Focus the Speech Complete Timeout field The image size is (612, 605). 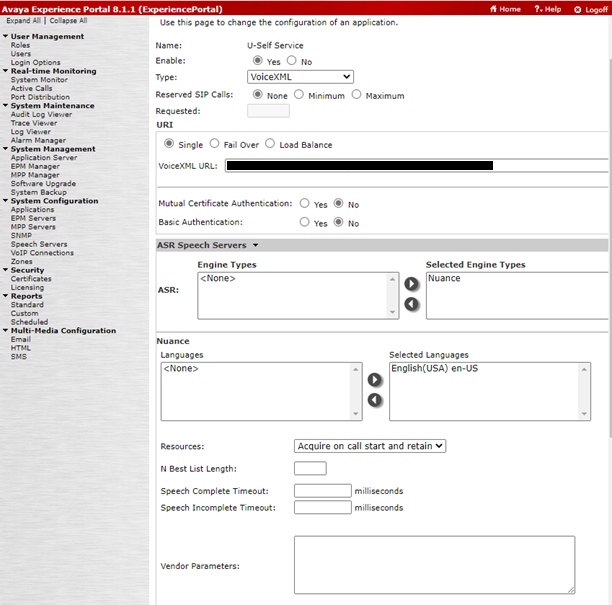pos(323,491)
